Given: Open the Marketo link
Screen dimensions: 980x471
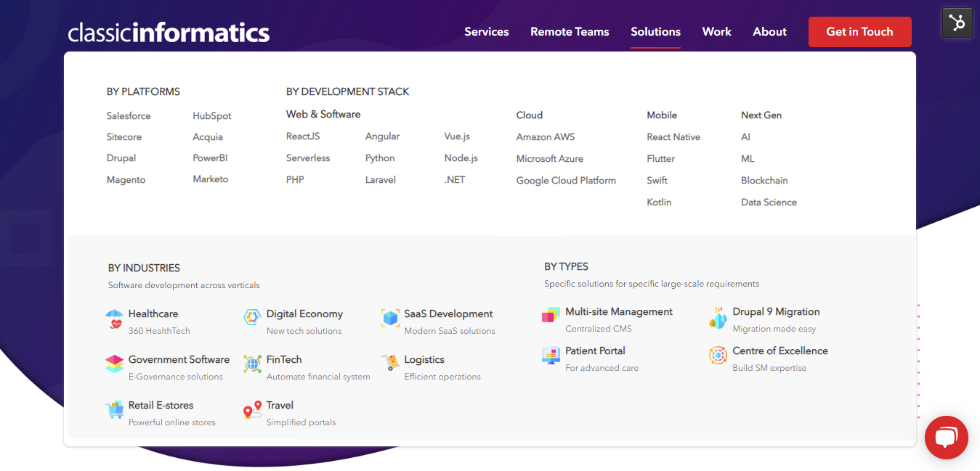Looking at the screenshot, I should 211,179.
